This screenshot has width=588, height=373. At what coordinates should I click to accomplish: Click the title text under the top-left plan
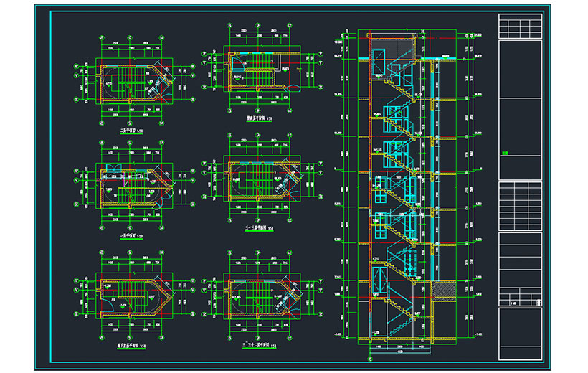131,132
